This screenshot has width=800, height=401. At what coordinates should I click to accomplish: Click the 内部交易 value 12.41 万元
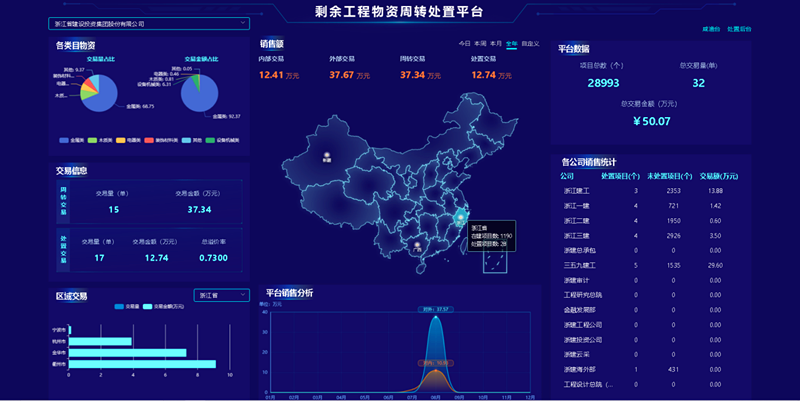pos(279,75)
